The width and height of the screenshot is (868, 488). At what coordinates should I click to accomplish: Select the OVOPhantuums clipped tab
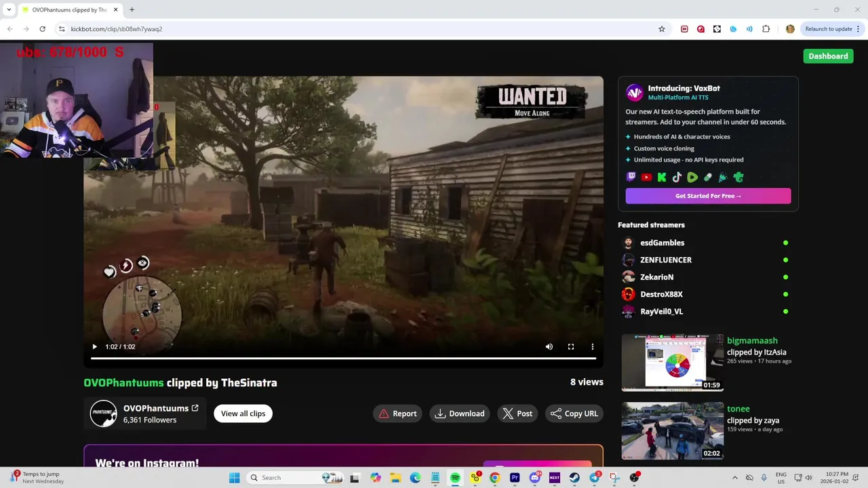pos(69,9)
